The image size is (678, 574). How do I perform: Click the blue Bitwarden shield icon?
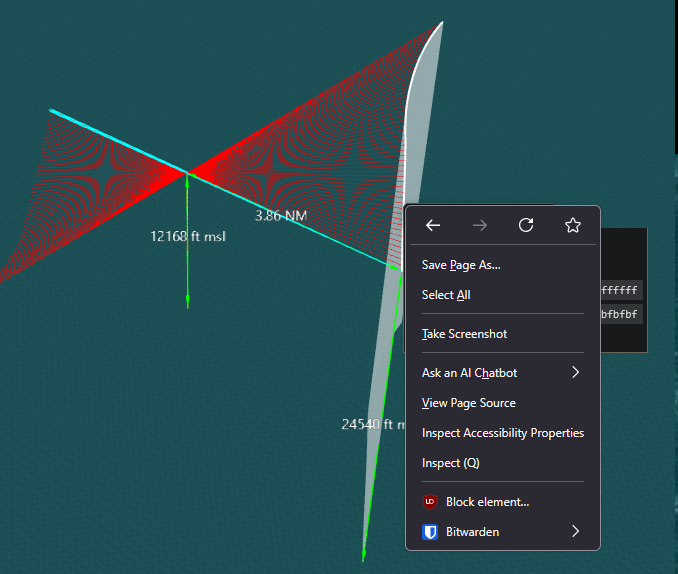pyautogui.click(x=430, y=532)
